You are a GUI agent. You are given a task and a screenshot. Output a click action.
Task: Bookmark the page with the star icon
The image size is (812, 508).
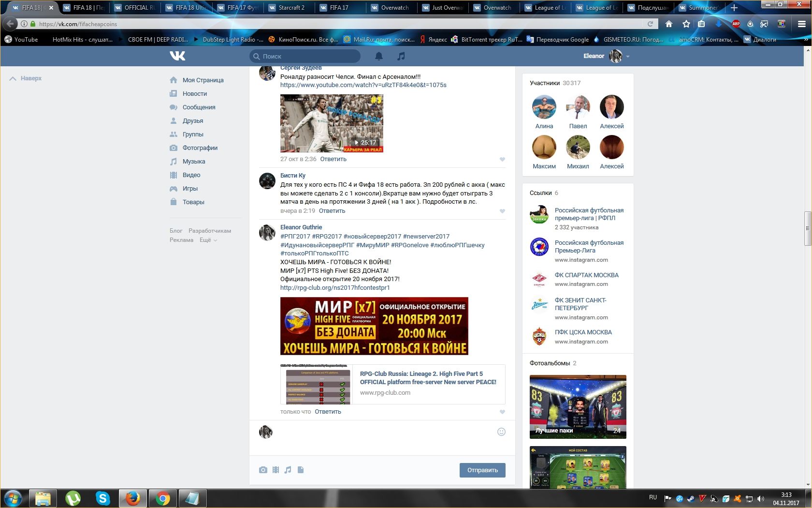coord(686,24)
